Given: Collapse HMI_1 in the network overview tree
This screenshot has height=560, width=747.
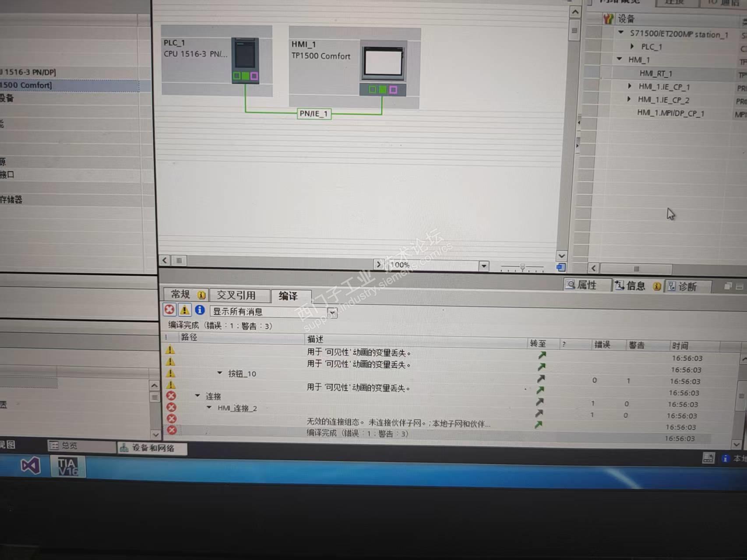Looking at the screenshot, I should [620, 59].
